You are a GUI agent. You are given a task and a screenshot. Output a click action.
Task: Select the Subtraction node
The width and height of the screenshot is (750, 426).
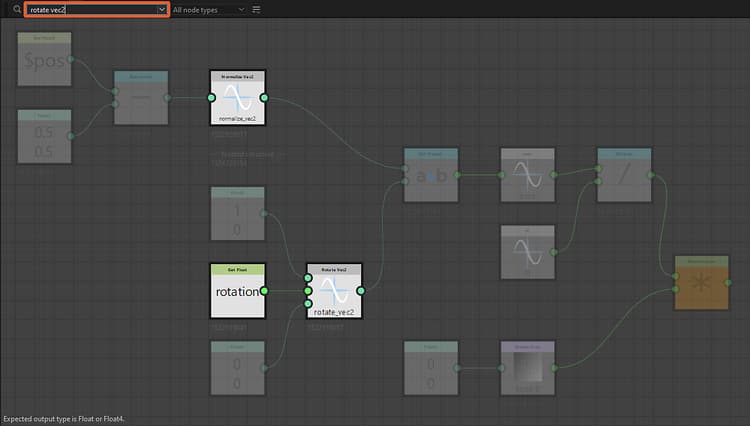[141, 98]
